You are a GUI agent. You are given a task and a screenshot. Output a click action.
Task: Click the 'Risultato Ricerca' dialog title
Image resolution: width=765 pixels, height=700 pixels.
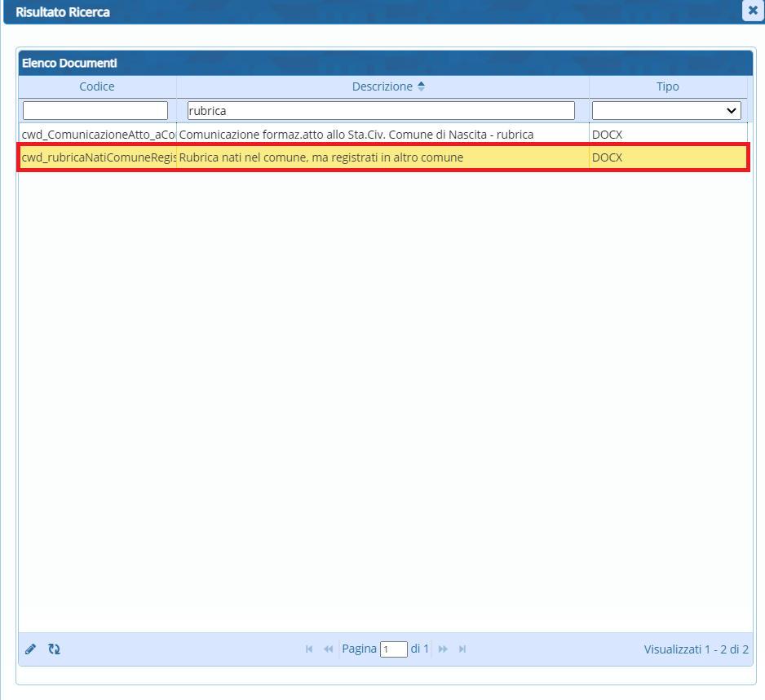(x=63, y=12)
